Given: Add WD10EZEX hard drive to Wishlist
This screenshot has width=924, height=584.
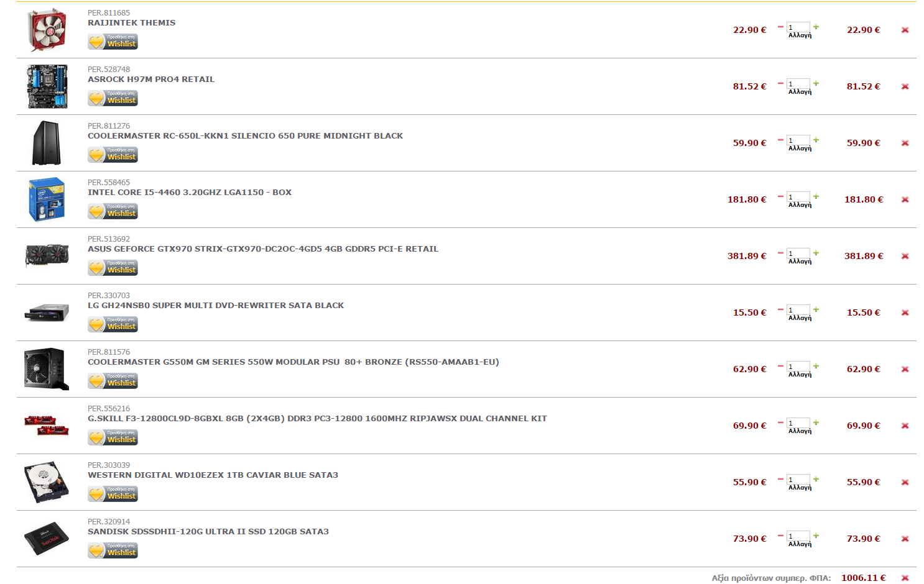Looking at the screenshot, I should [113, 494].
